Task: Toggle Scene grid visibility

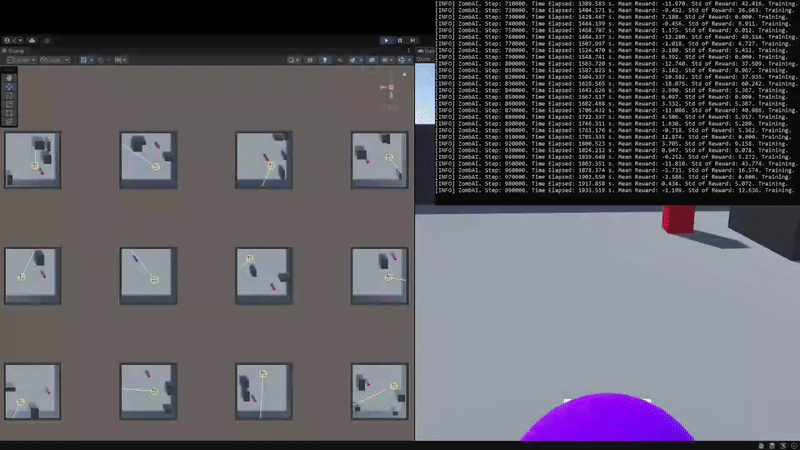Action: [84, 60]
